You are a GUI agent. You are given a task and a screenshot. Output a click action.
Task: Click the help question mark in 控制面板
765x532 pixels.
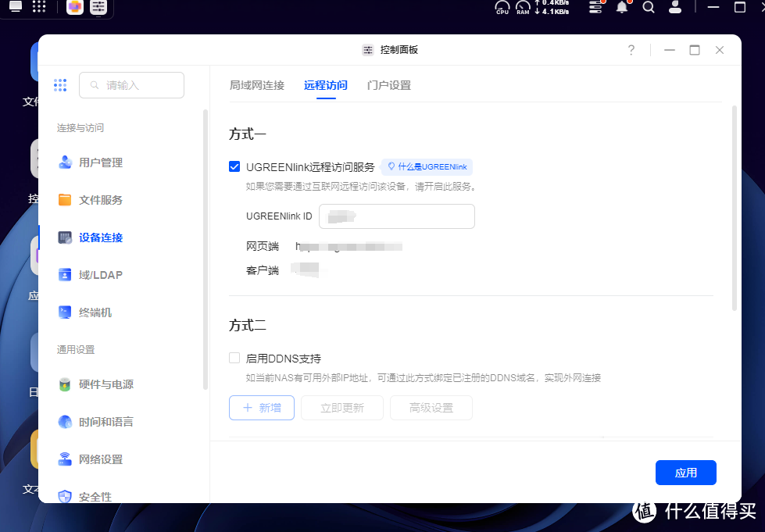pos(631,49)
